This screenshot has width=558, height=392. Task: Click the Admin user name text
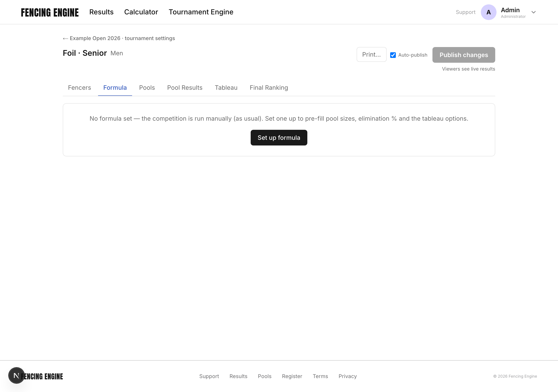[510, 10]
